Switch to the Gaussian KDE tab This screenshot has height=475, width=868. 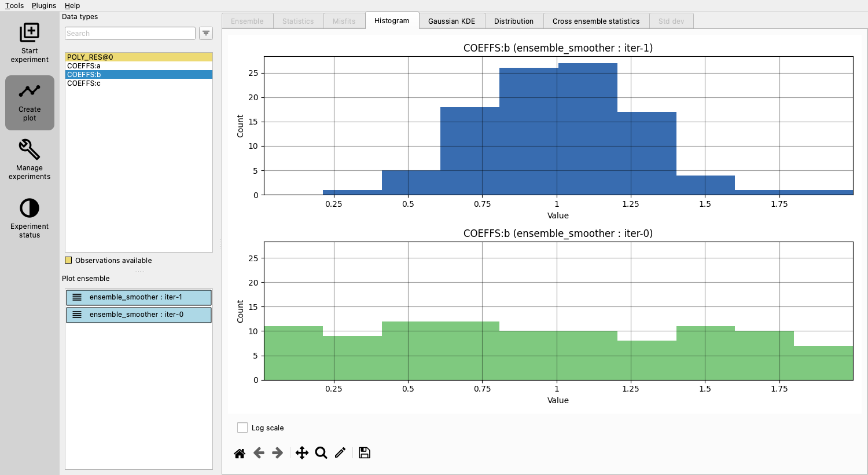click(452, 21)
